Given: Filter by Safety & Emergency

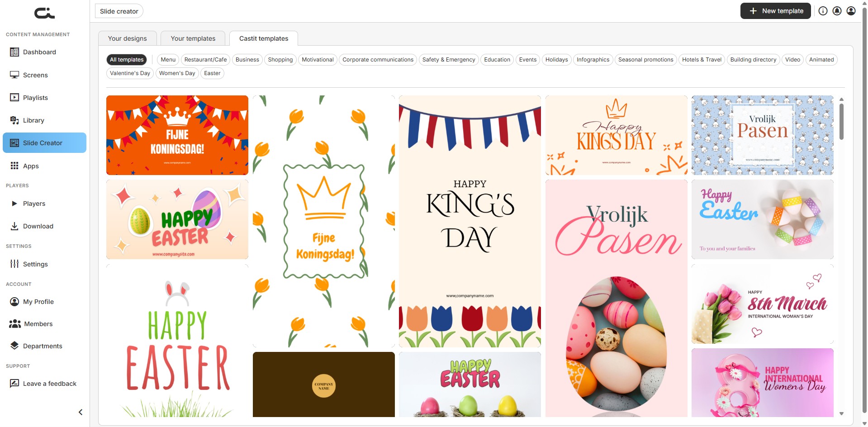Looking at the screenshot, I should point(449,60).
